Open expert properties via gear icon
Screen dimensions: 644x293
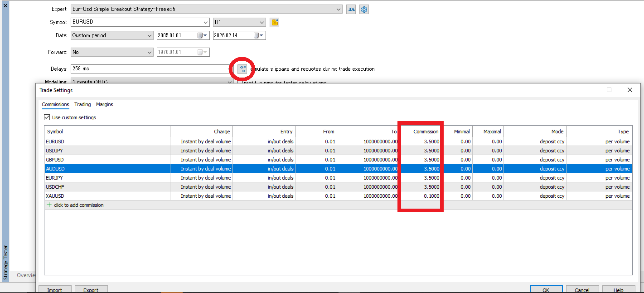pyautogui.click(x=364, y=9)
